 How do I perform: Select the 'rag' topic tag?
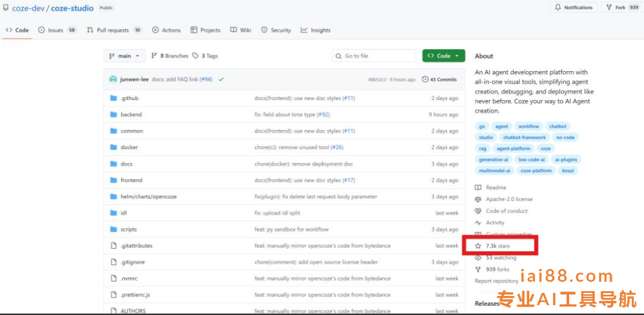pyautogui.click(x=482, y=148)
